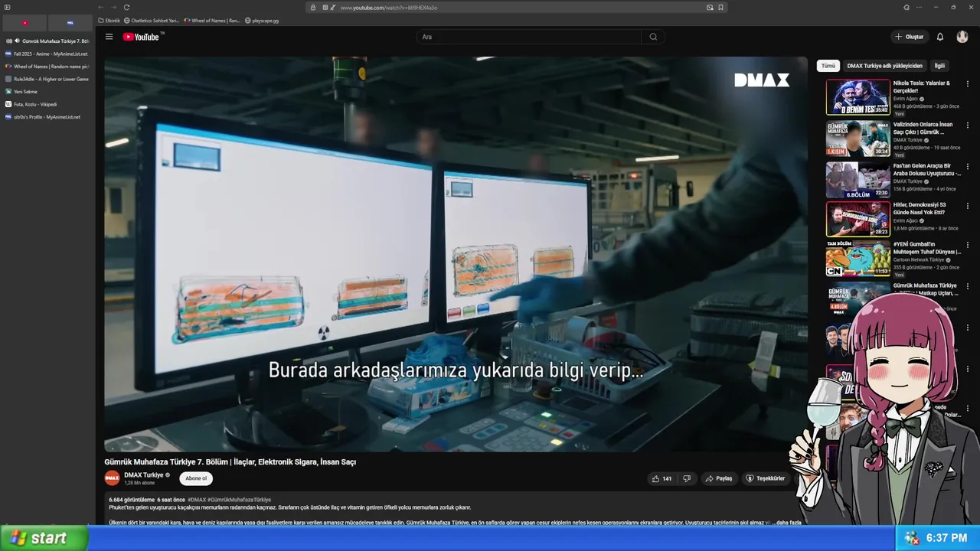Open the Evrim Ağacı channel under Nikola Tesla
This screenshot has height=551, width=980.
906,99
